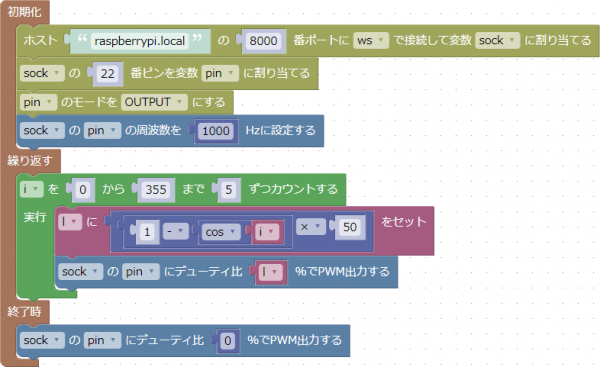Open pin dropdown in the mode block
The image size is (600, 367).
[x=38, y=102]
